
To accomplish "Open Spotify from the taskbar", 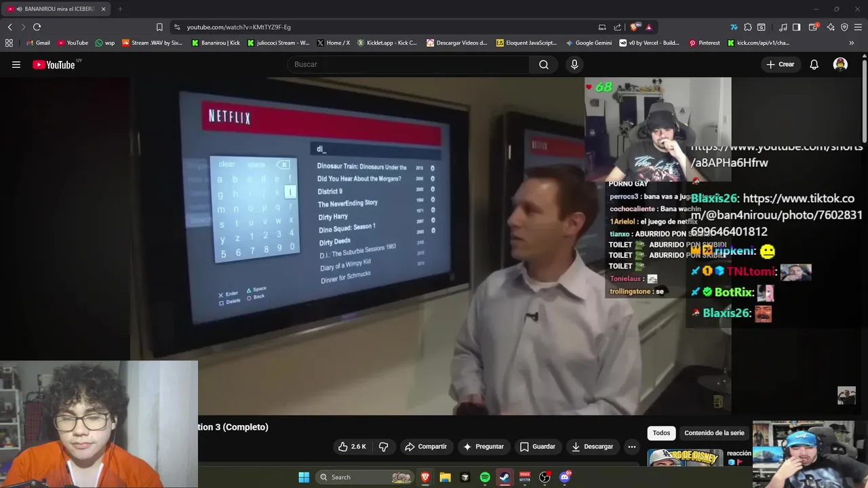I will pyautogui.click(x=485, y=477).
